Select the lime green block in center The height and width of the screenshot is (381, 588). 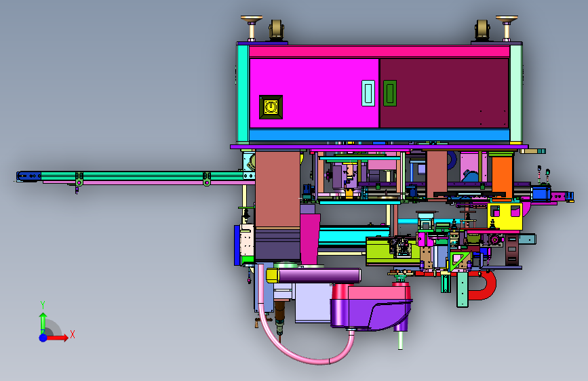click(378, 252)
